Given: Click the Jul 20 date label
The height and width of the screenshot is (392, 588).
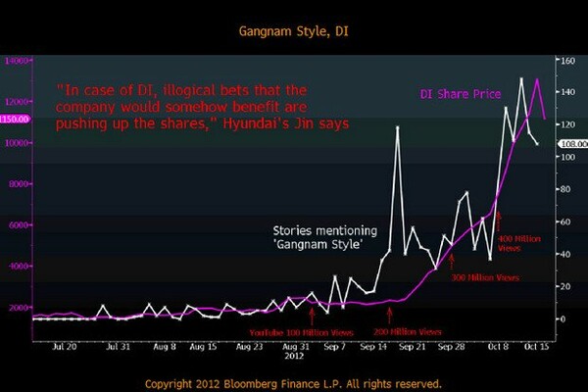Looking at the screenshot, I should 64,347.
